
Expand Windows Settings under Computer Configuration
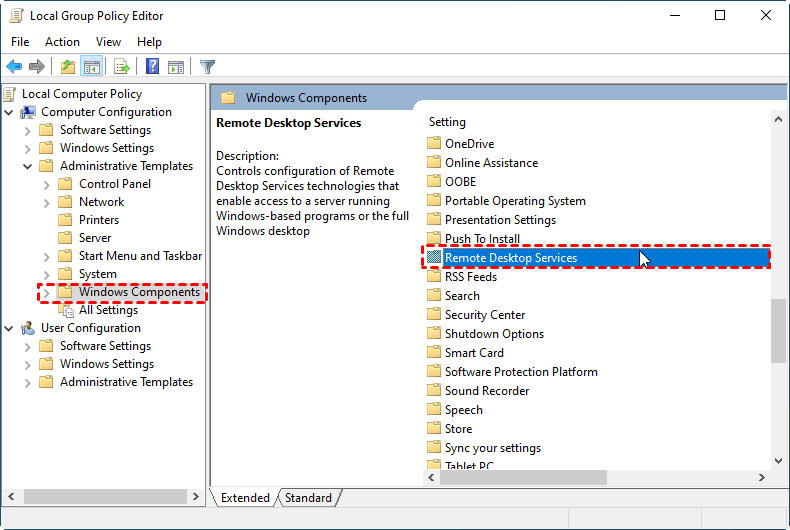[28, 149]
